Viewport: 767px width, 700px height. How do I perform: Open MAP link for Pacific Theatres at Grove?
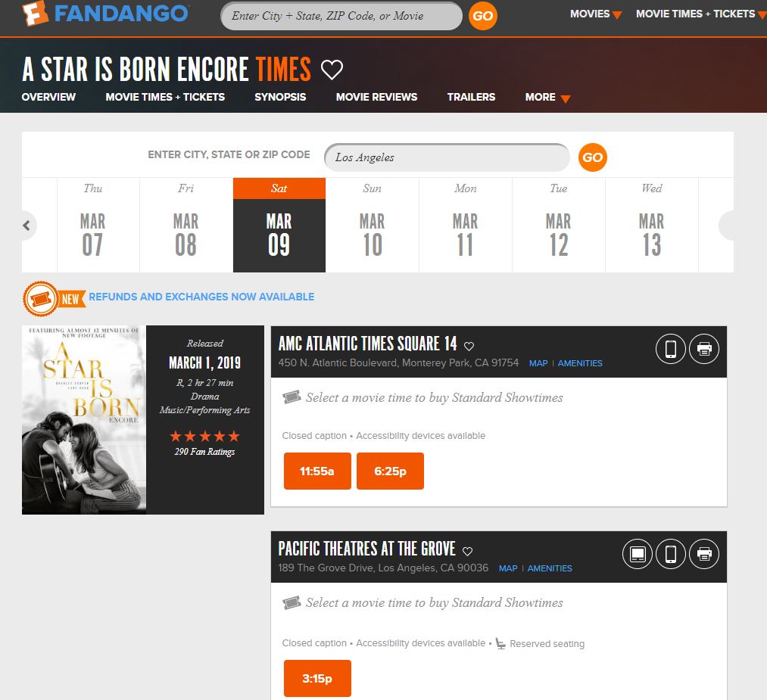coord(508,568)
